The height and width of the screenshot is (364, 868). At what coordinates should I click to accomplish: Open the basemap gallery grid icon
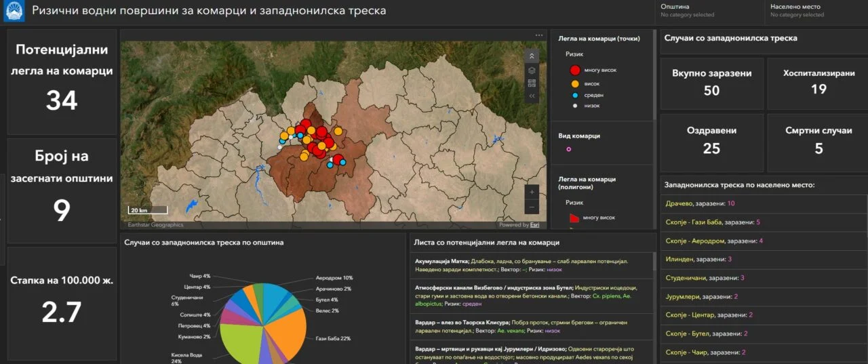point(532,83)
